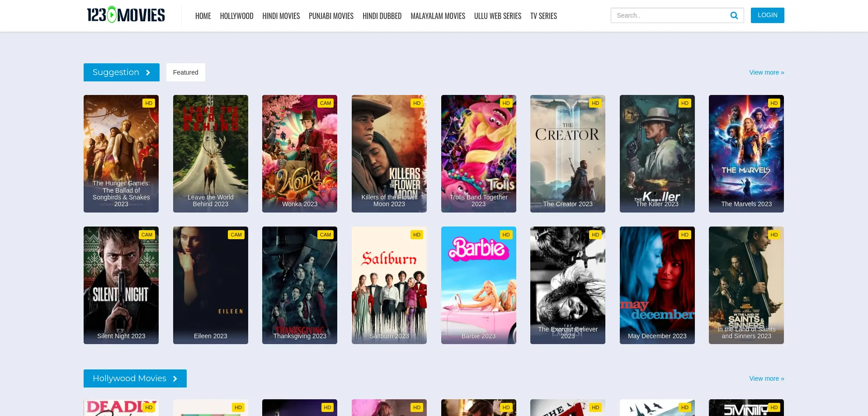
Task: Open the TV Series menu item
Action: (x=543, y=16)
